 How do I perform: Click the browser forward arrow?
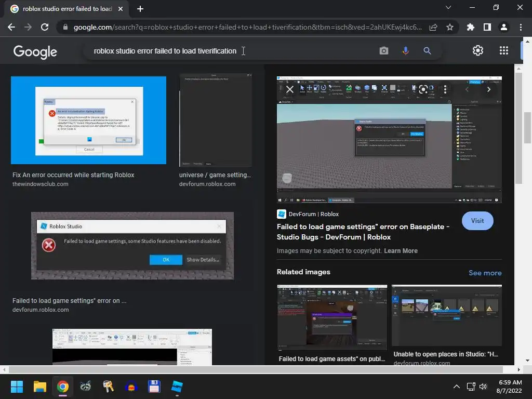[x=28, y=27]
